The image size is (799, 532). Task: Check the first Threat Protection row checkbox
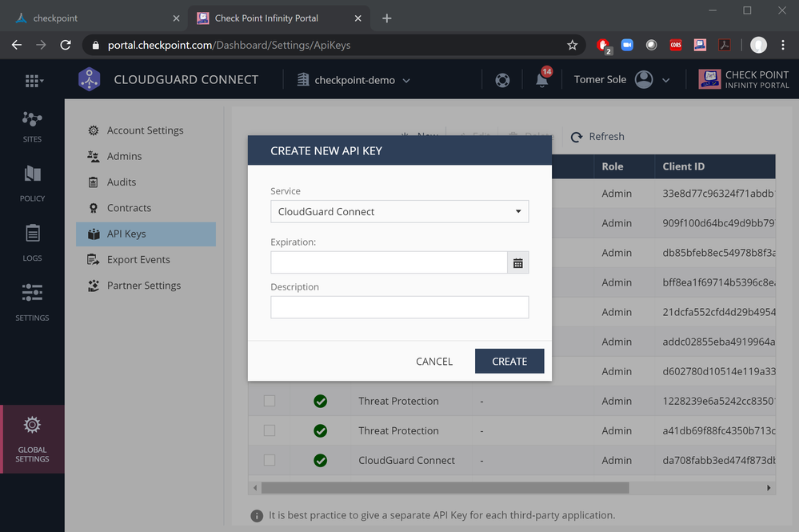270,401
